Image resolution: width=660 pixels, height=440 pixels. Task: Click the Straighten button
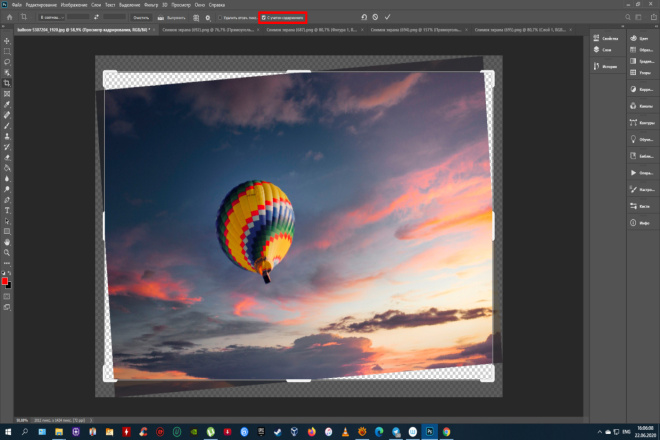tap(171, 18)
